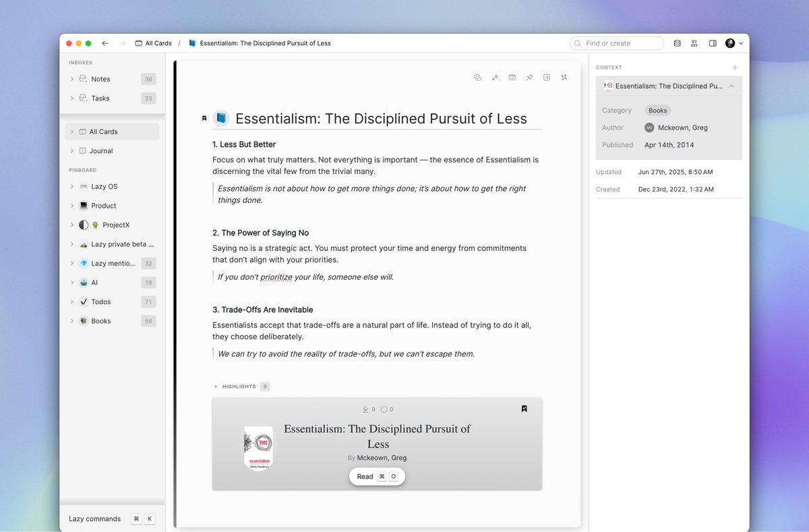Image resolution: width=809 pixels, height=532 pixels.
Task: Expand the Tasks inbox chevron
Action: point(72,98)
